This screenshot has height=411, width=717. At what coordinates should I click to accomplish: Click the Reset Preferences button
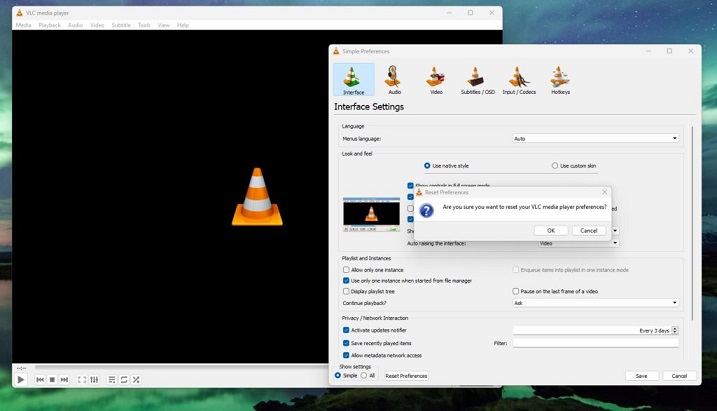(406, 376)
